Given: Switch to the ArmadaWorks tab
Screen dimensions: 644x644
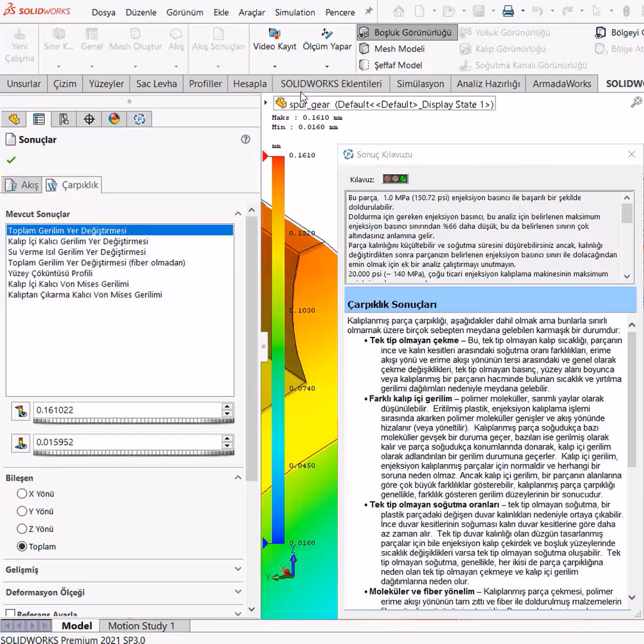Looking at the screenshot, I should click(x=562, y=84).
